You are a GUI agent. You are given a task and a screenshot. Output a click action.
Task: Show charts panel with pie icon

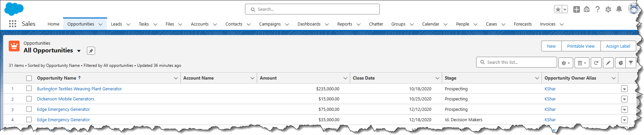pos(620,63)
